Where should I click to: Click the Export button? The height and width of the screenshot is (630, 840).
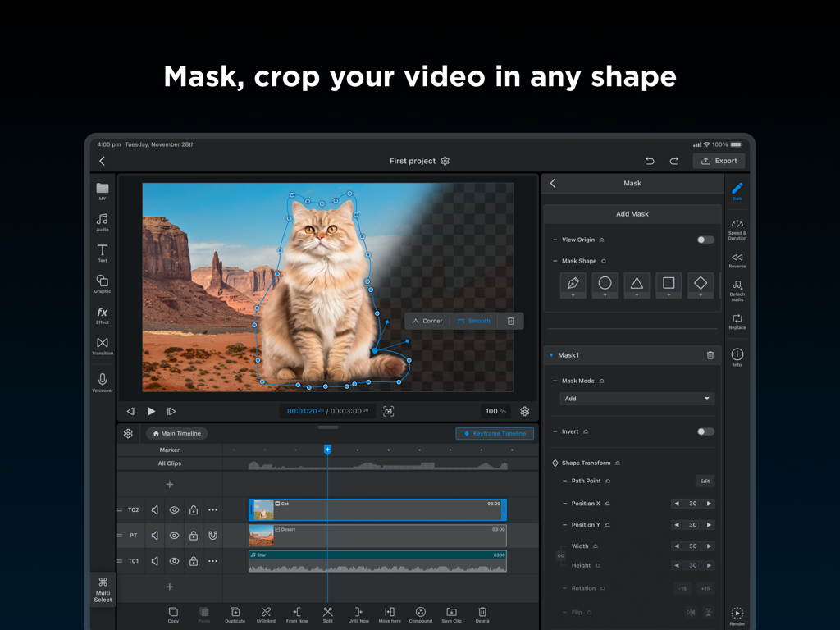click(x=719, y=160)
